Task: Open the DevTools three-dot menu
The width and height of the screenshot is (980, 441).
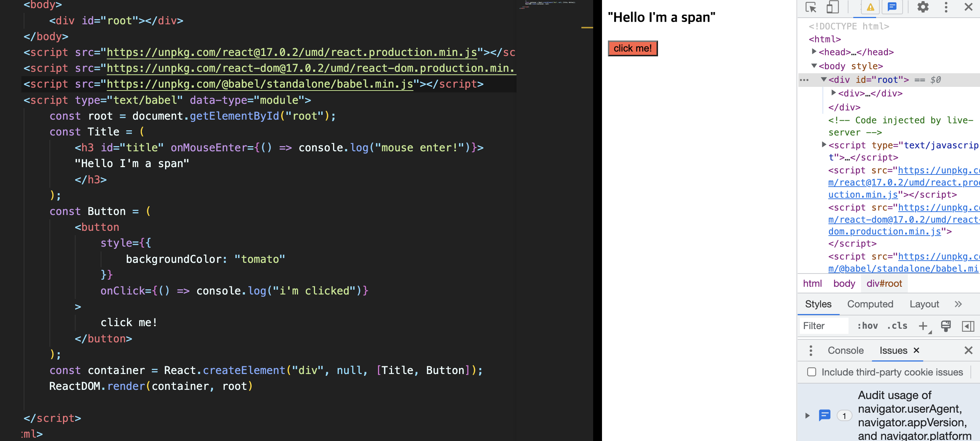Action: pyautogui.click(x=946, y=7)
